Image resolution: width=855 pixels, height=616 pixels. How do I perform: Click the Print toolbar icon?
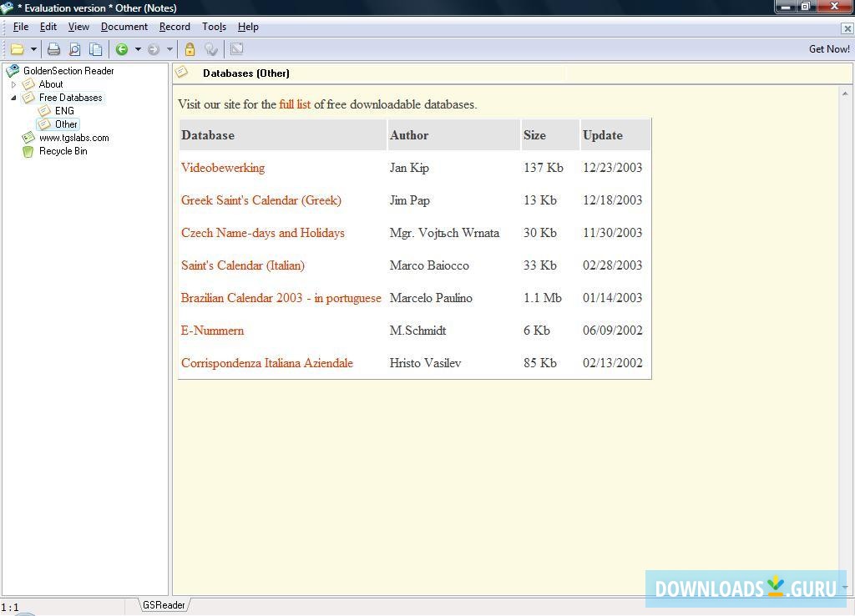tap(53, 49)
